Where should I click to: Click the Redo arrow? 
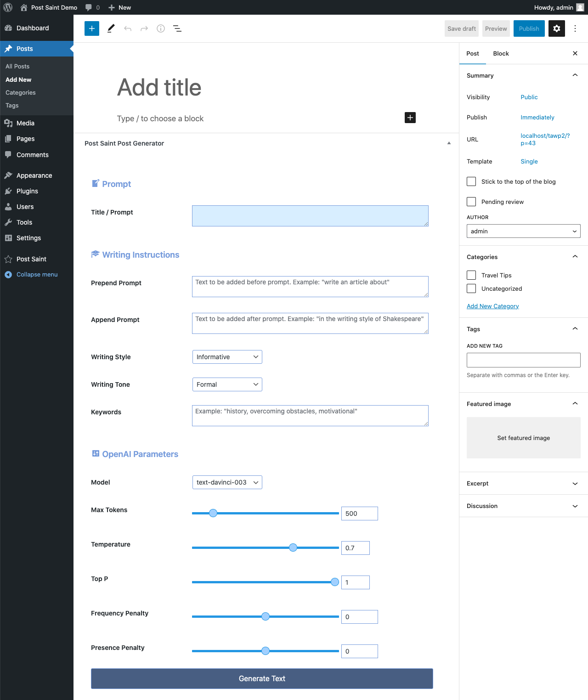(x=144, y=28)
